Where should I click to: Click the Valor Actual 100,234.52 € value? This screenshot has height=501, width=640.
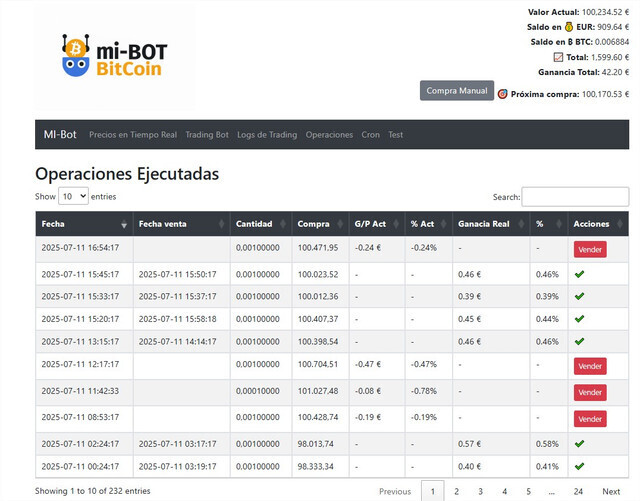click(605, 12)
